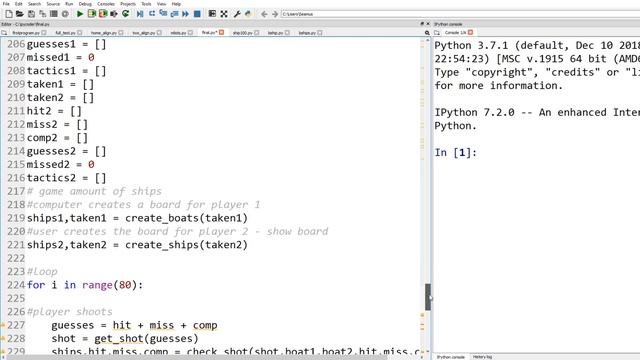This screenshot has width=640, height=360.
Task: Start debugging the file
Action: click(140, 14)
